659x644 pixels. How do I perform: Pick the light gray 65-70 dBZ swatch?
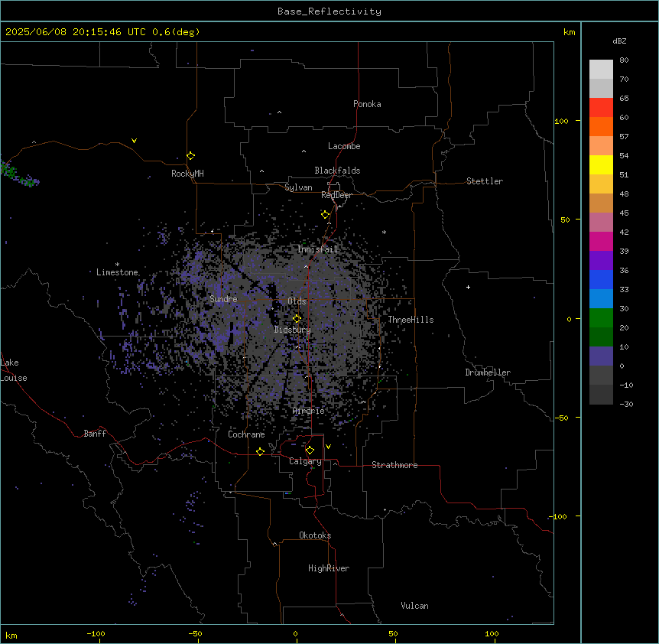pyautogui.click(x=601, y=88)
